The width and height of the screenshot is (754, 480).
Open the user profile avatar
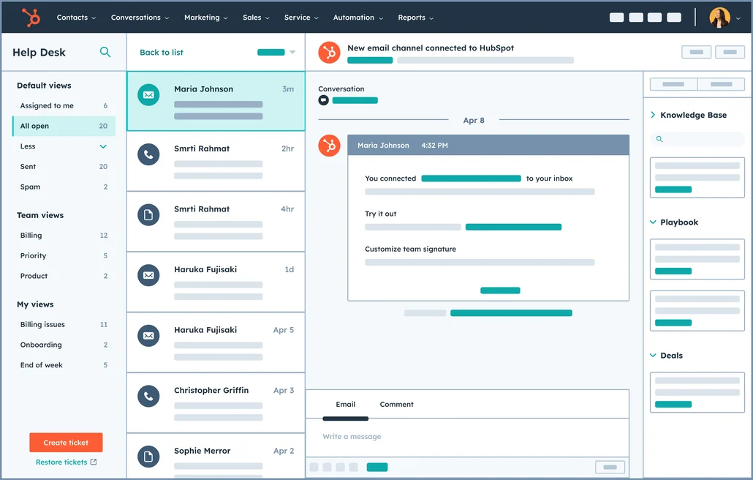tap(720, 18)
